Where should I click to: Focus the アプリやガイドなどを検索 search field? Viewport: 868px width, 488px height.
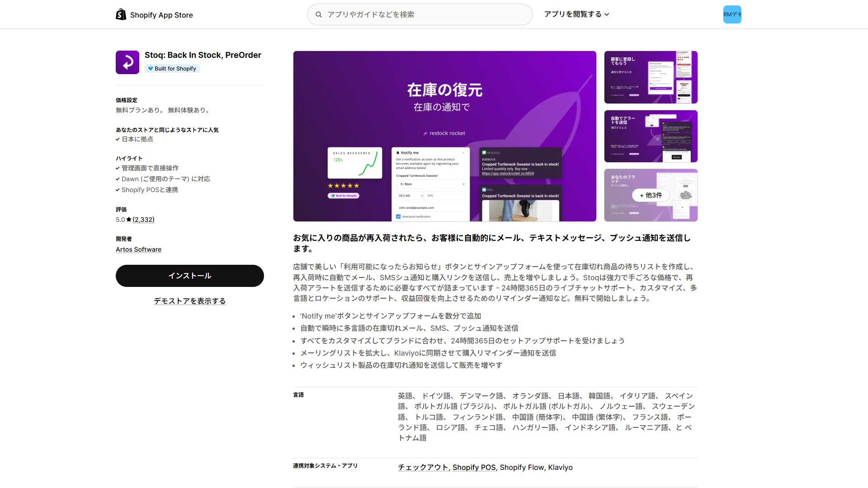(x=425, y=14)
